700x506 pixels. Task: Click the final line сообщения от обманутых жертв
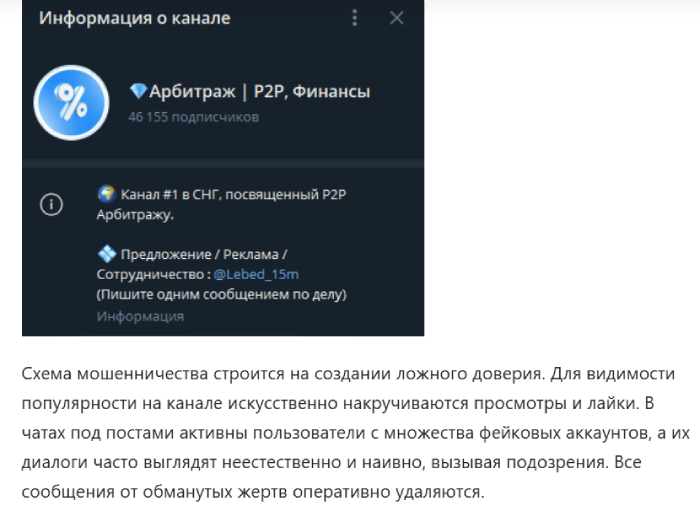coord(250,464)
